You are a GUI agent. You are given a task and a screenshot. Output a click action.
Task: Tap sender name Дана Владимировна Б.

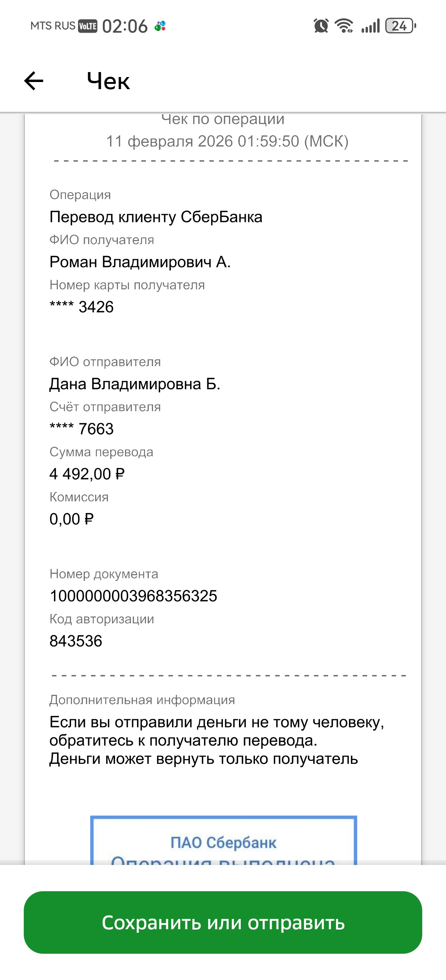point(135,384)
